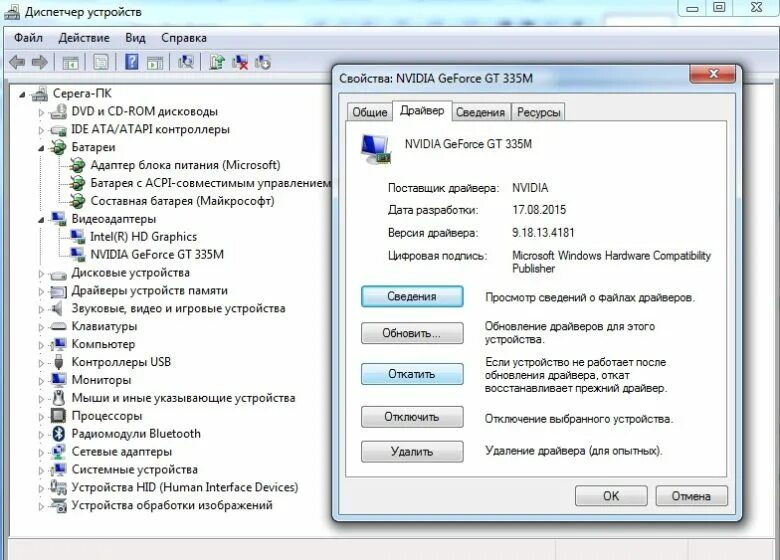This screenshot has height=560, width=780.
Task: Collapse the Видеоадаптеры tree branch
Action: 41,219
